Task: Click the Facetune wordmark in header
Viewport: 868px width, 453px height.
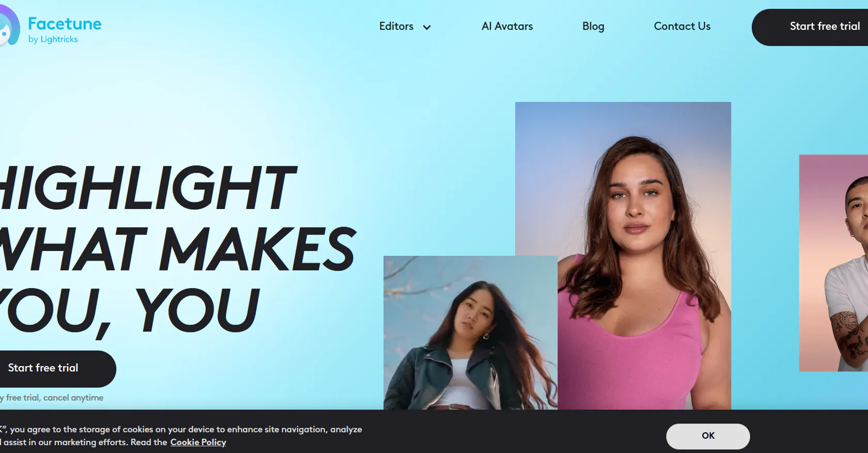Action: click(65, 24)
